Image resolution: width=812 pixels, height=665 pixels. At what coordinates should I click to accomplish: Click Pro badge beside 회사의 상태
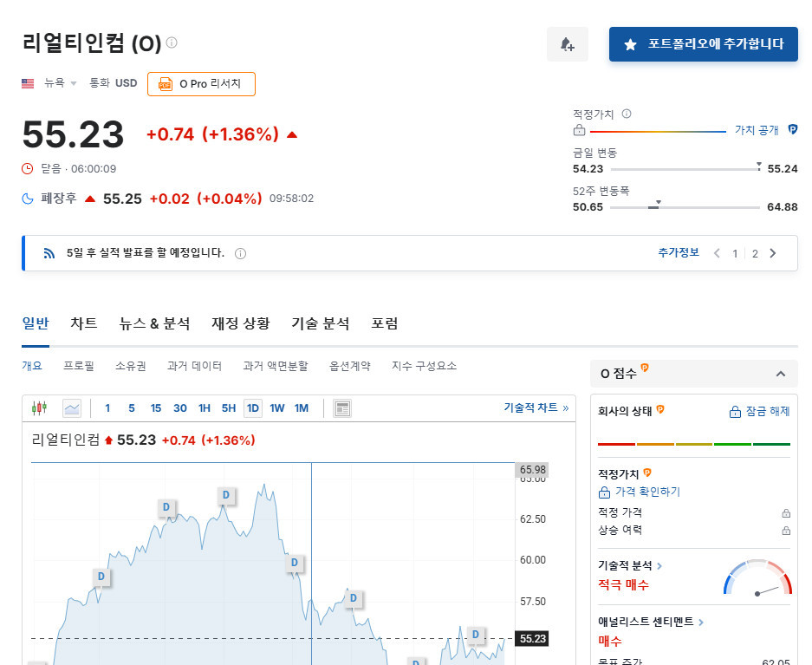[660, 409]
